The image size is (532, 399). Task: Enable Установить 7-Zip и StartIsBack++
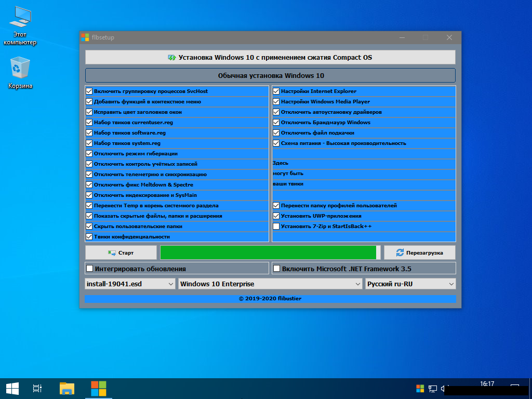pos(276,227)
